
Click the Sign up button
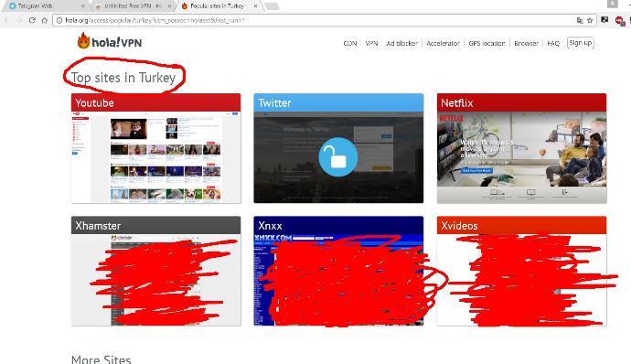(581, 43)
